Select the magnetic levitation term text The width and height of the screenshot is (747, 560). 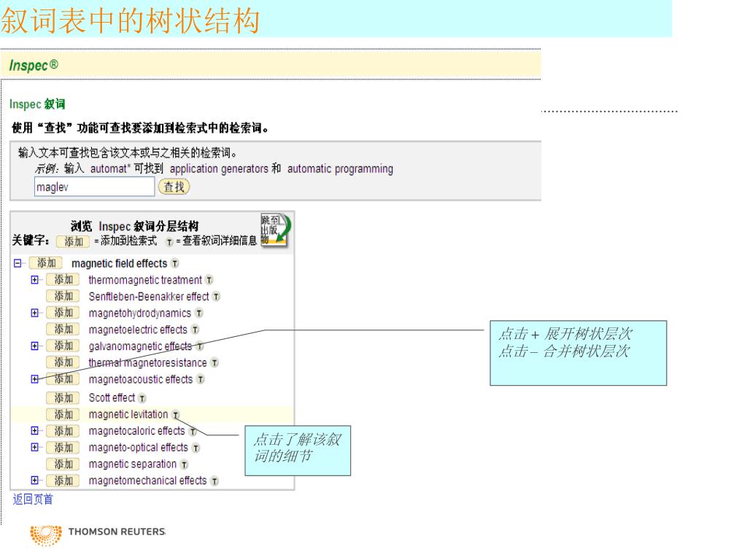click(128, 414)
